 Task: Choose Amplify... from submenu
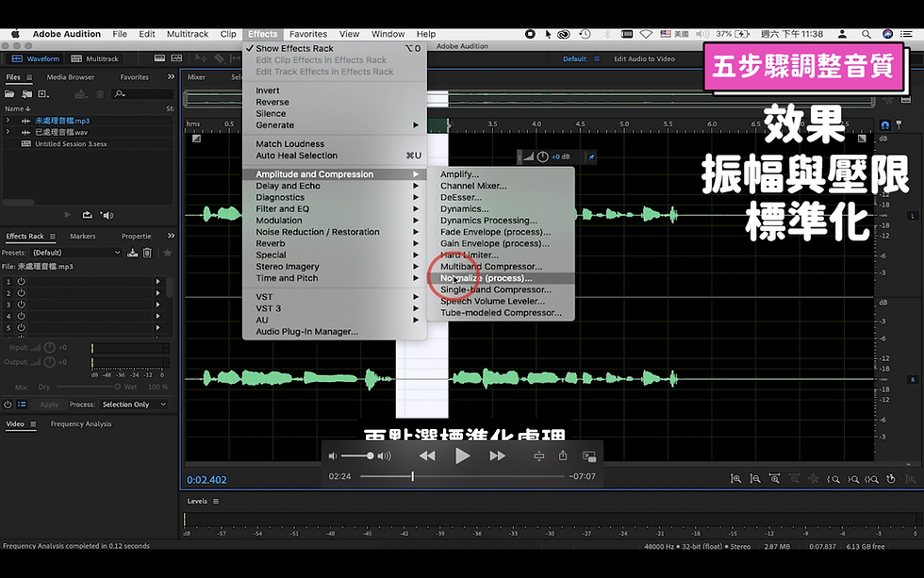(501, 174)
